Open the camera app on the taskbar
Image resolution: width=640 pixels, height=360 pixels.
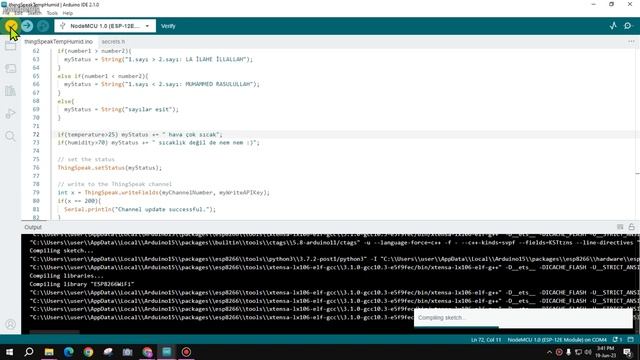(x=127, y=352)
